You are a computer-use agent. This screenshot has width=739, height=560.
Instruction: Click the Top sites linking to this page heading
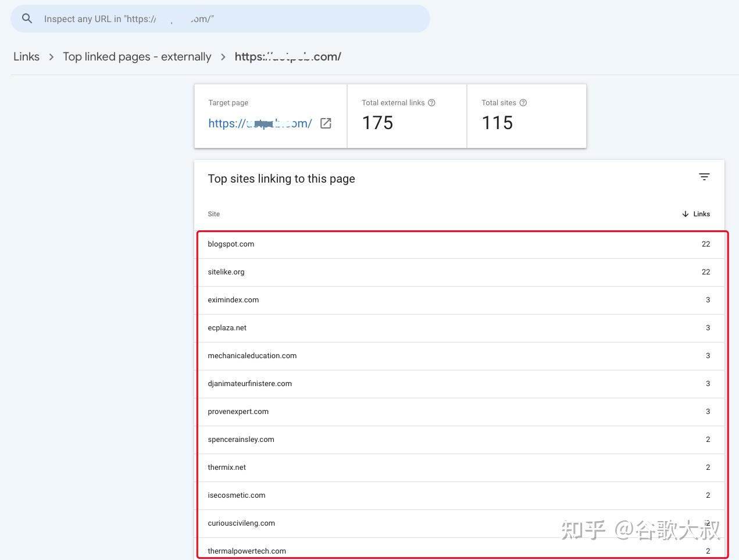(x=281, y=179)
